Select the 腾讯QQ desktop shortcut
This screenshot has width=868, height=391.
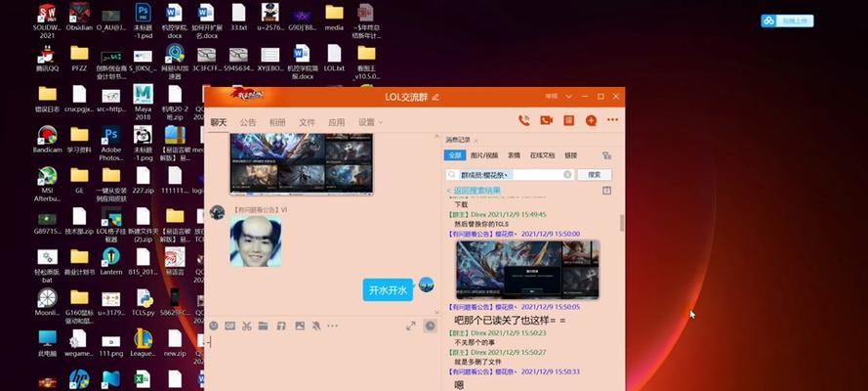[x=47, y=59]
